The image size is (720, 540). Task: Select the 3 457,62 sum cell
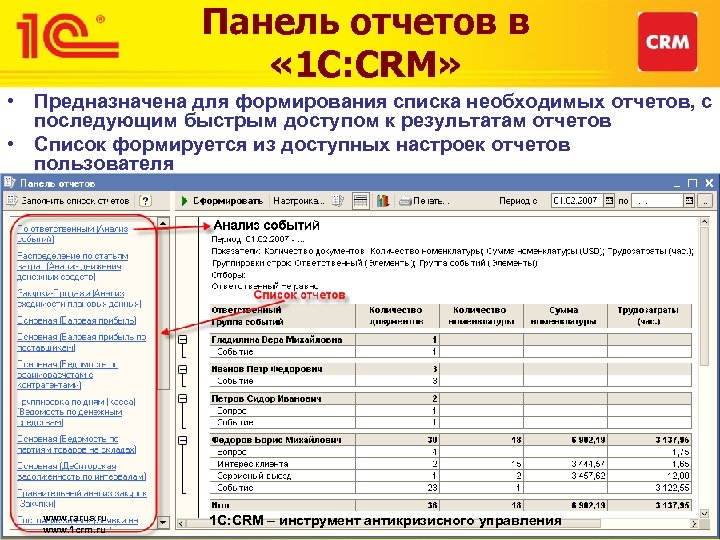pyautogui.click(x=565, y=476)
